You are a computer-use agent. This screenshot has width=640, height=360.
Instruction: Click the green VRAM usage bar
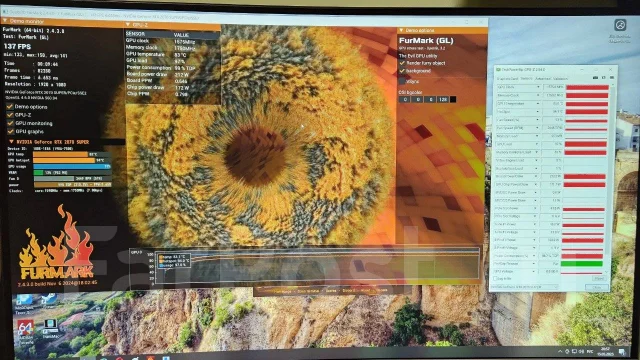[38, 173]
